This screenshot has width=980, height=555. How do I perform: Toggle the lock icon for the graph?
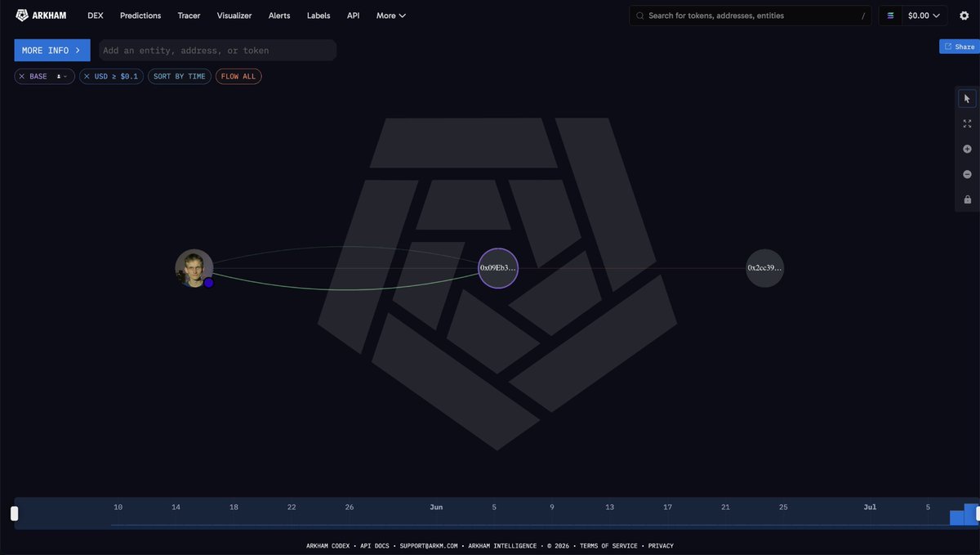(x=967, y=199)
